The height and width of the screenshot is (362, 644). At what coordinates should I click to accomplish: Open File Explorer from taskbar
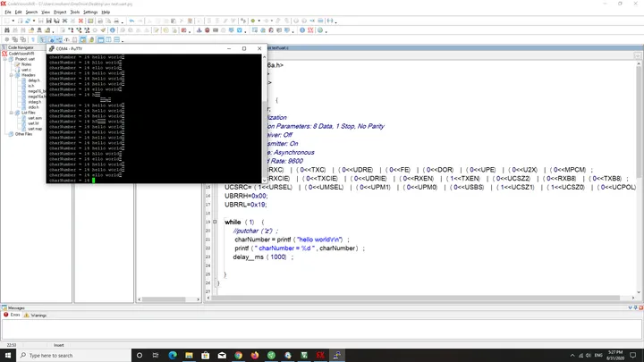(189, 355)
